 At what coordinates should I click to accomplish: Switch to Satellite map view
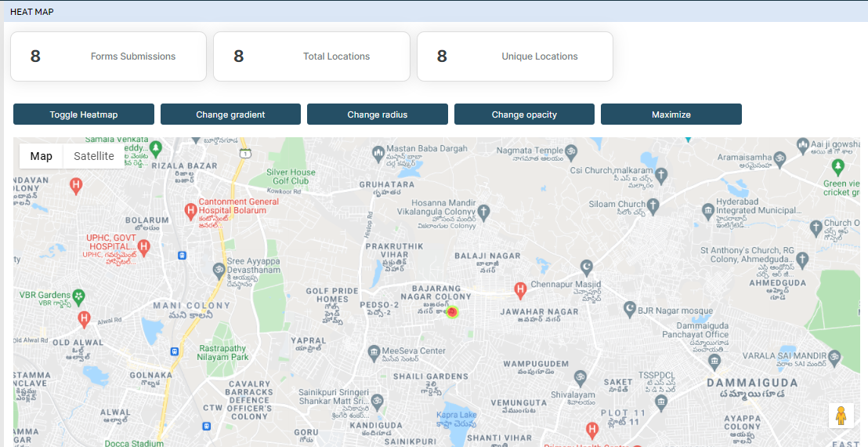[94, 156]
